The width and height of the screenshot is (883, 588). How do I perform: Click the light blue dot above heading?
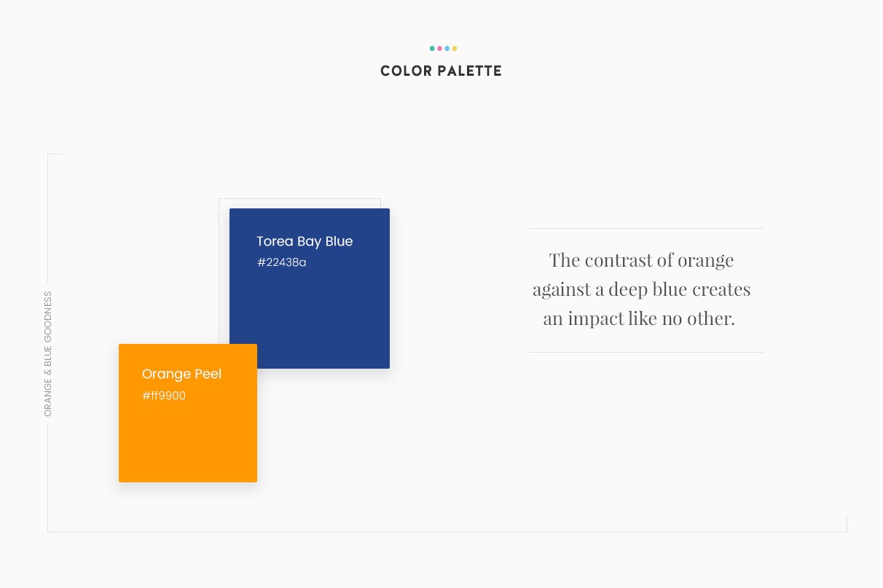(x=447, y=49)
